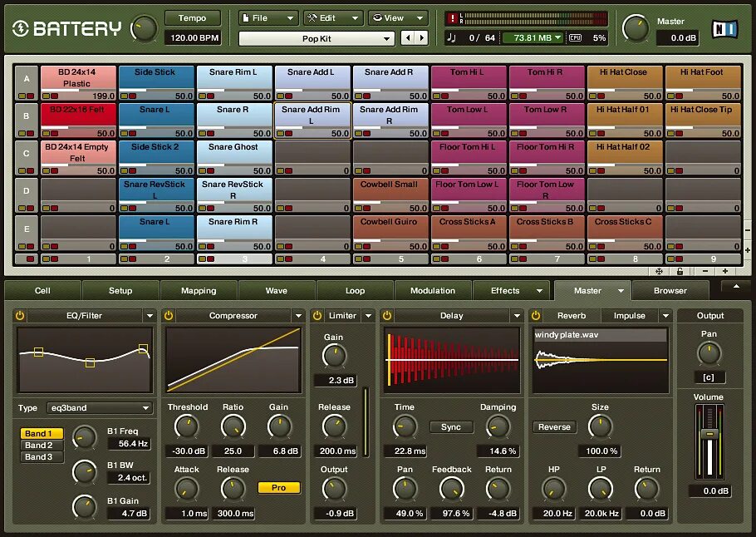Click yellow square in Cross Sticks C cell
This screenshot has height=537, width=756.
592,245
